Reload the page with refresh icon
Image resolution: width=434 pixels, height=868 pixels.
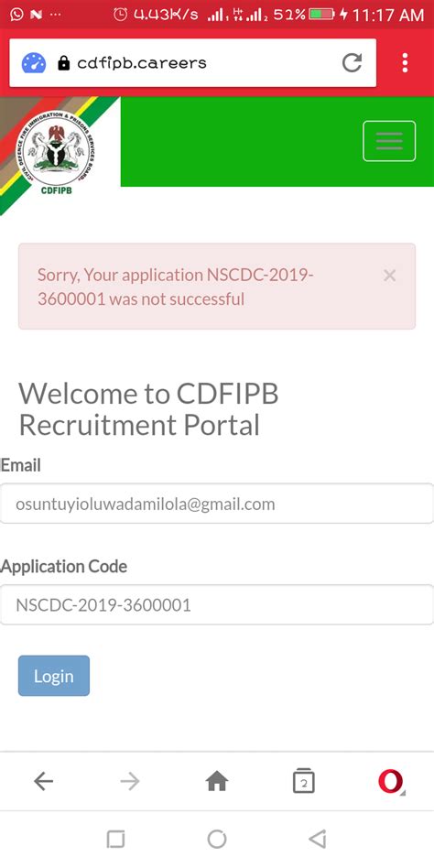click(352, 62)
